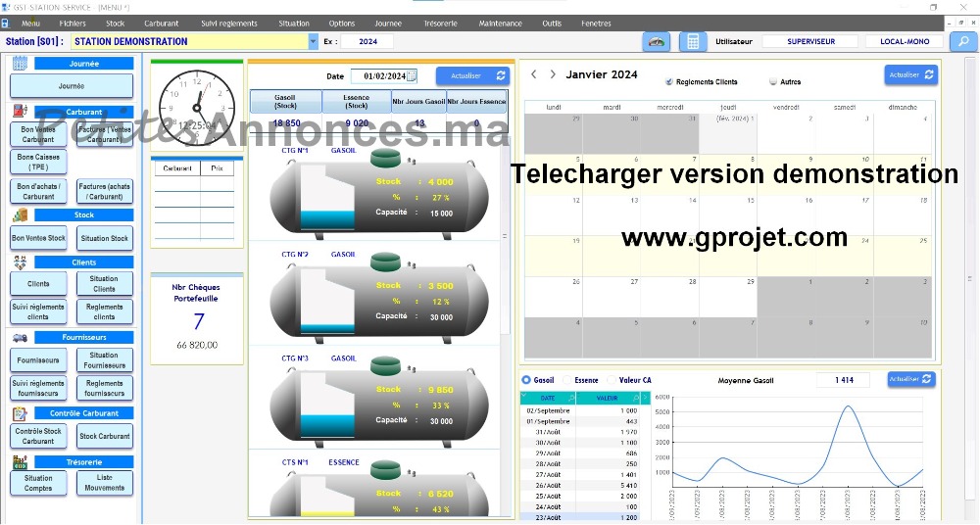Screen dimensions: 980x525
Task: Open the calculator icon
Action: coord(693,42)
